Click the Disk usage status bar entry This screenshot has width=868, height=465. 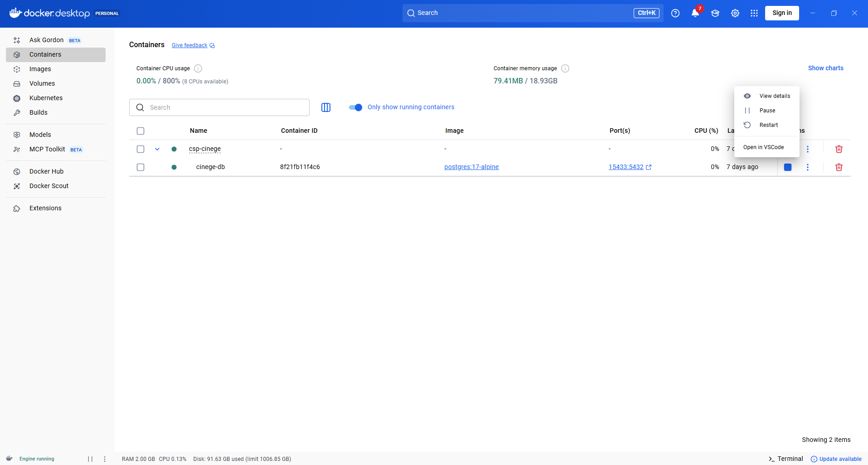pos(242,459)
